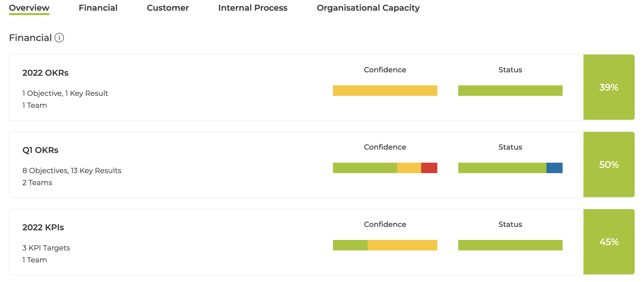Select the Internal Process tab

click(253, 8)
